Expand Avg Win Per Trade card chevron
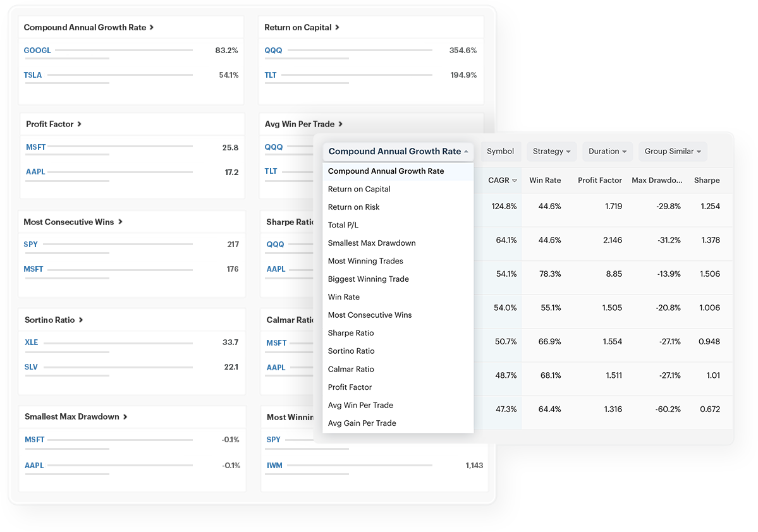This screenshot has height=532, width=758. click(x=340, y=124)
